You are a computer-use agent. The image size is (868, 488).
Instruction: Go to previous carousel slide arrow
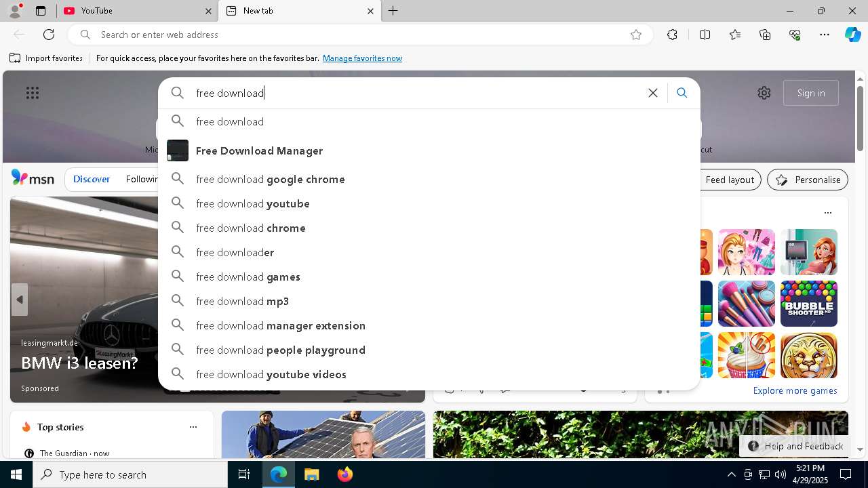[20, 300]
